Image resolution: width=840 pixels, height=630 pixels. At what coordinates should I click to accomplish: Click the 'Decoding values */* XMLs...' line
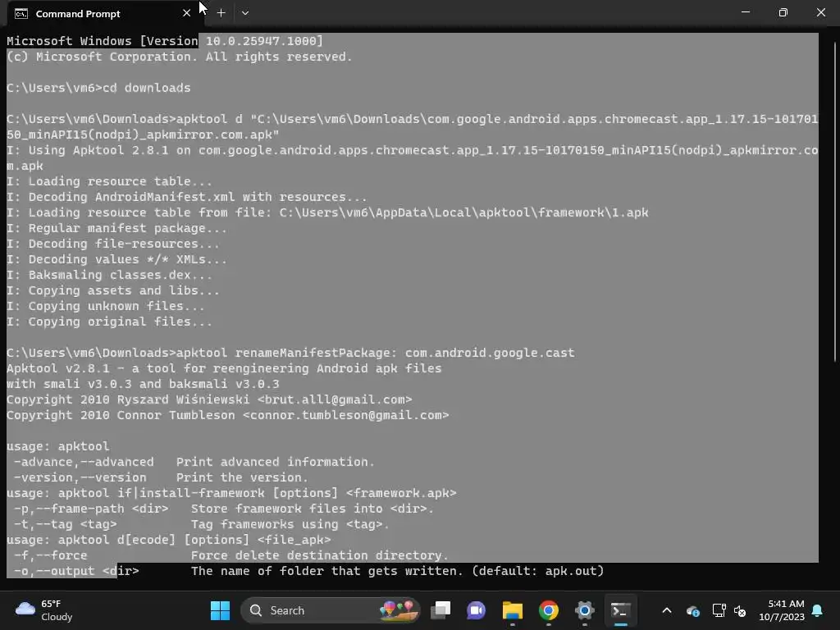pyautogui.click(x=116, y=259)
